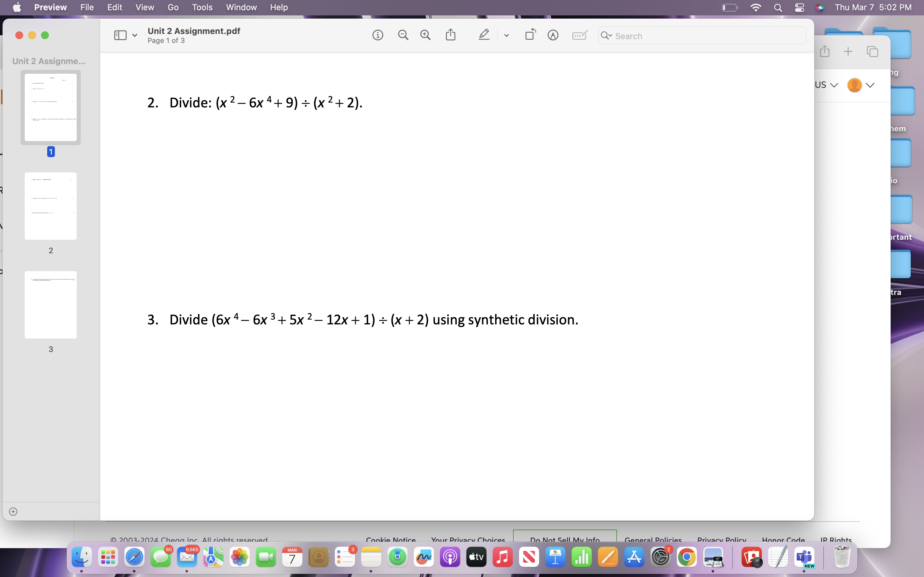
Task: Rotate the page counterclockwise
Action: coord(530,34)
